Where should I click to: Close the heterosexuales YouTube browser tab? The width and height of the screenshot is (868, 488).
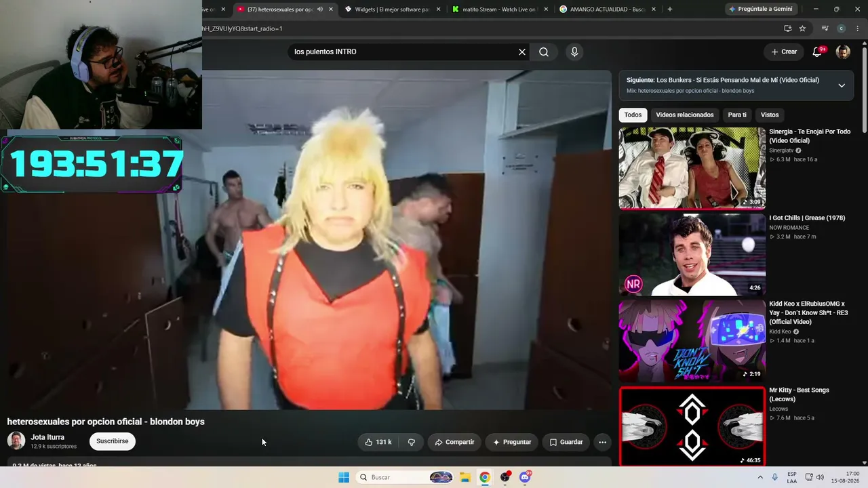(331, 9)
